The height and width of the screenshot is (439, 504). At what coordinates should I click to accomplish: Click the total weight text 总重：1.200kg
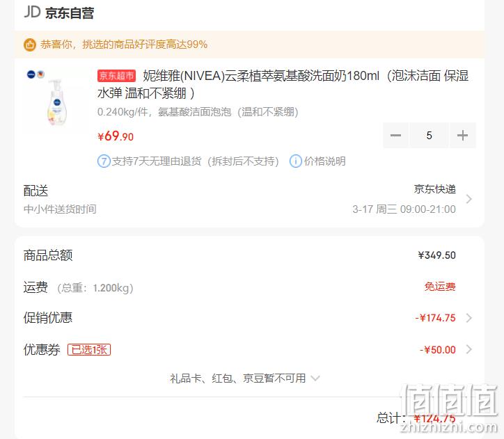coord(95,288)
